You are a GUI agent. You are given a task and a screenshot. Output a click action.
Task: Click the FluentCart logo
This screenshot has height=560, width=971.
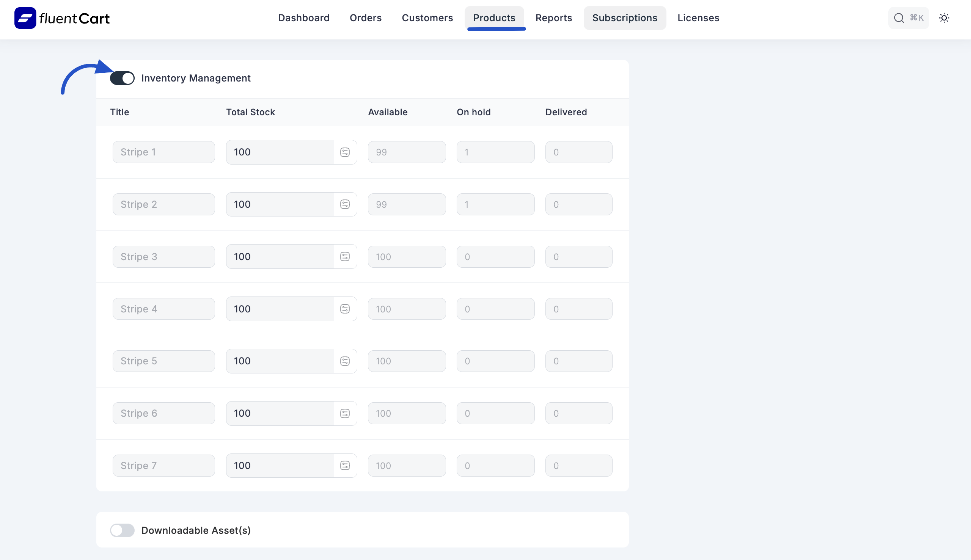61,18
